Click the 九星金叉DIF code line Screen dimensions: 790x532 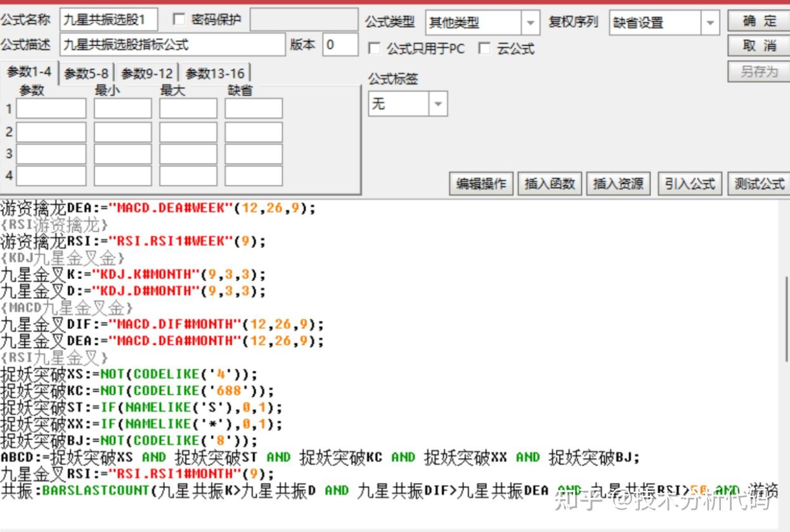coord(162,324)
